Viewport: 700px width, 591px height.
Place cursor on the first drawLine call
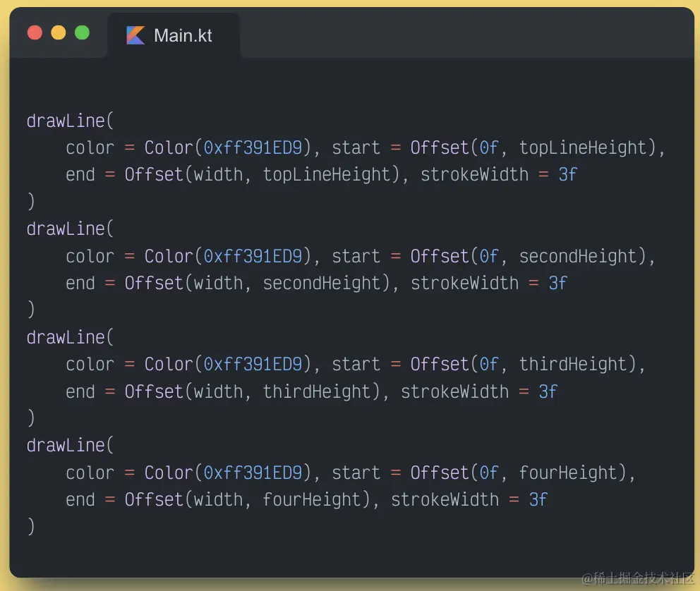click(x=66, y=121)
